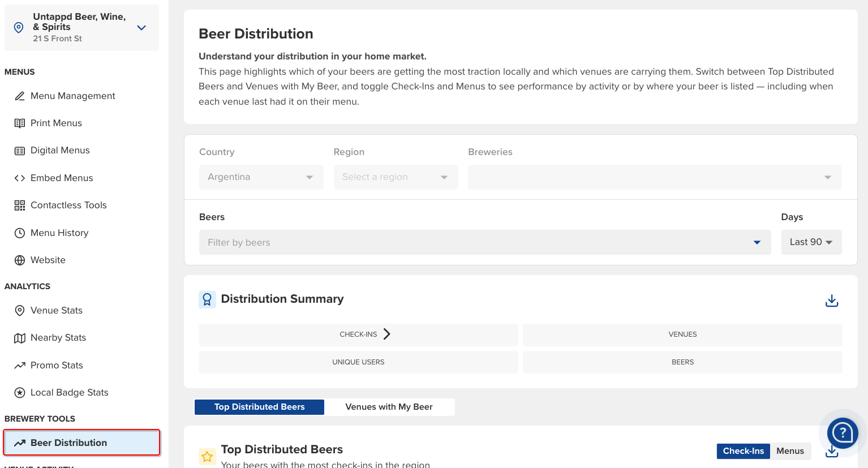
Task: Open the Country dropdown showing Argentina
Action: [261, 177]
